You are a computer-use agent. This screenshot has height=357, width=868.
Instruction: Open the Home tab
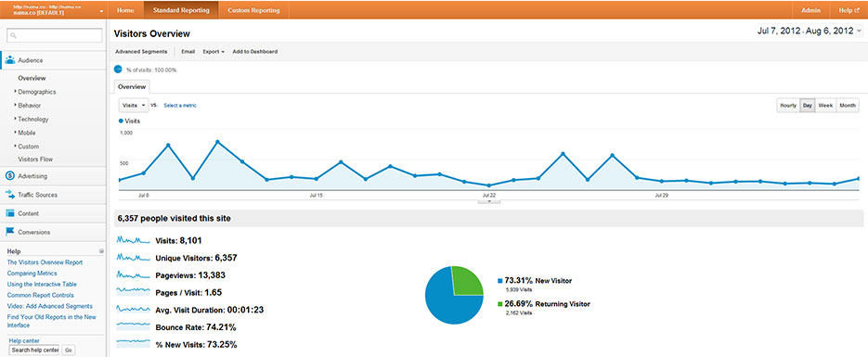click(x=125, y=10)
